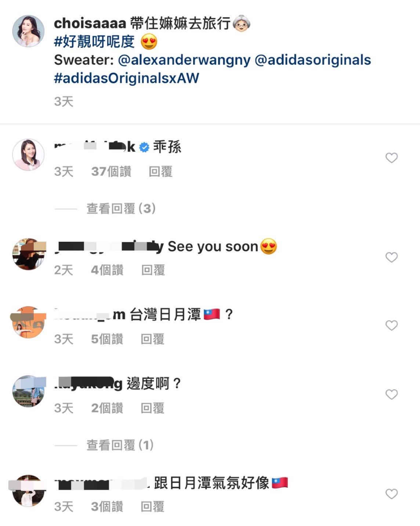The image size is (420, 526).
Task: View the 37個讚 likes list
Action: tap(111, 172)
